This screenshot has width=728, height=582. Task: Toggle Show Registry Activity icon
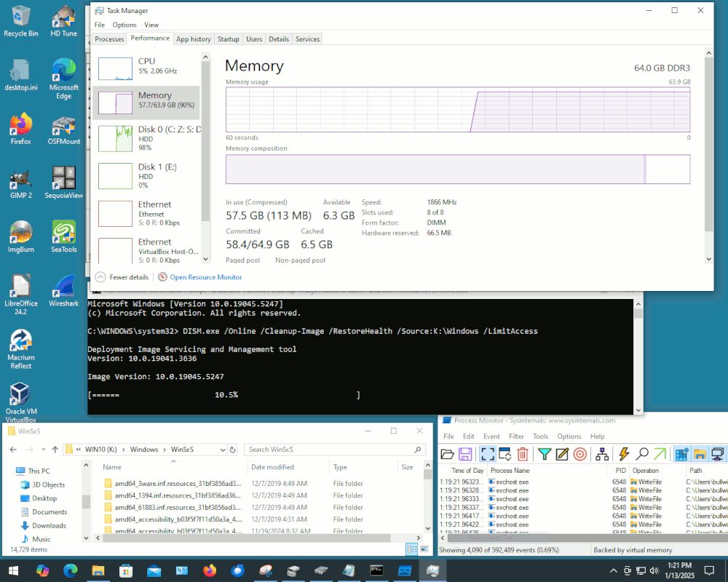pyautogui.click(x=681, y=454)
